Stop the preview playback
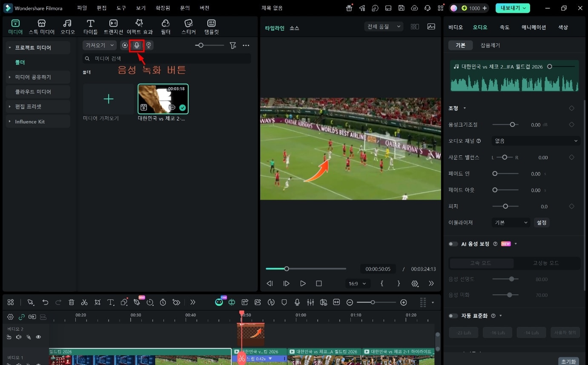 point(319,283)
